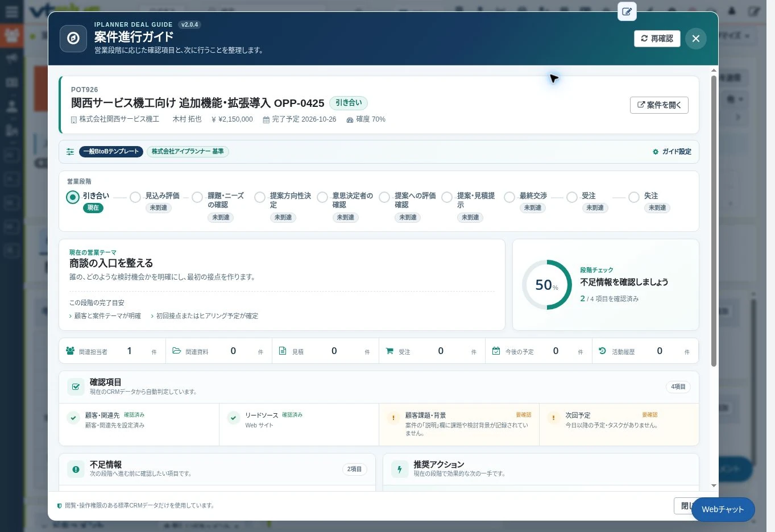
Task: Click the 4項目 count badge
Action: 678,387
